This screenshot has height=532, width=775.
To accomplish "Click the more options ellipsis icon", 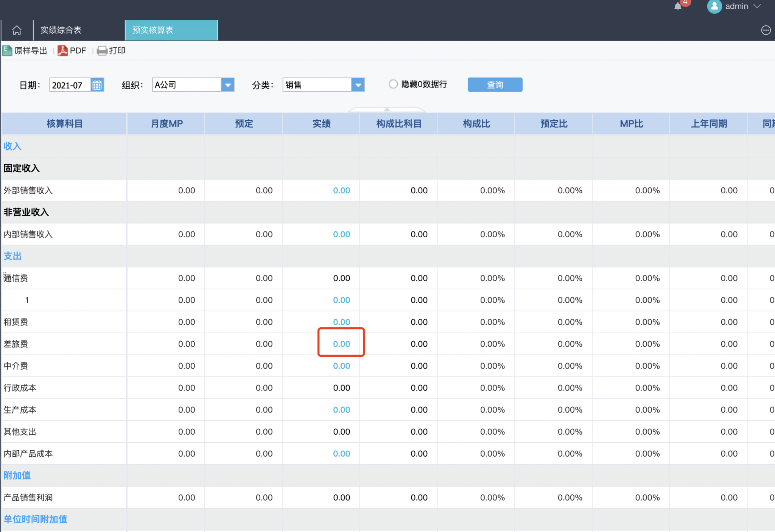I will [x=766, y=30].
